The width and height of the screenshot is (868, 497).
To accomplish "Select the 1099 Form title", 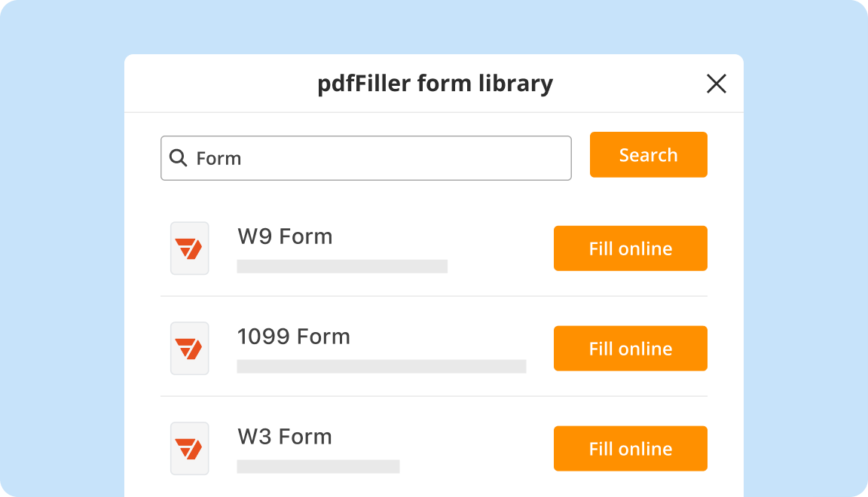I will (294, 336).
